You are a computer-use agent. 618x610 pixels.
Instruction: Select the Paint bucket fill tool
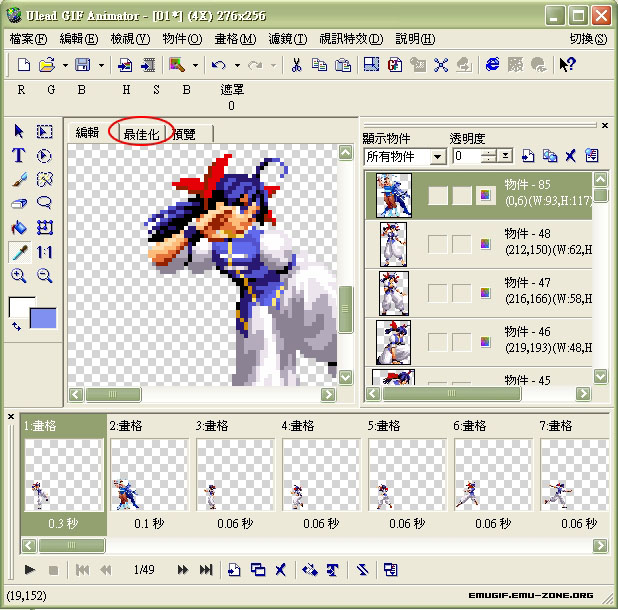19,227
